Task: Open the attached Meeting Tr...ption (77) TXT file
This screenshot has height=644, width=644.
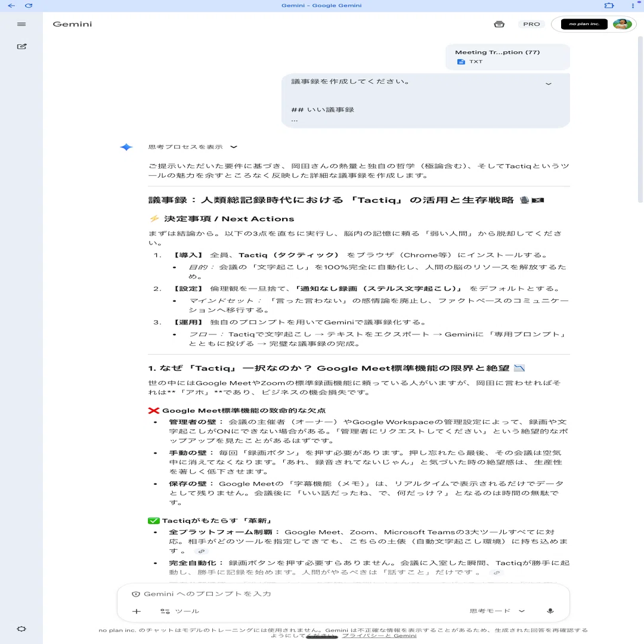Action: (507, 57)
